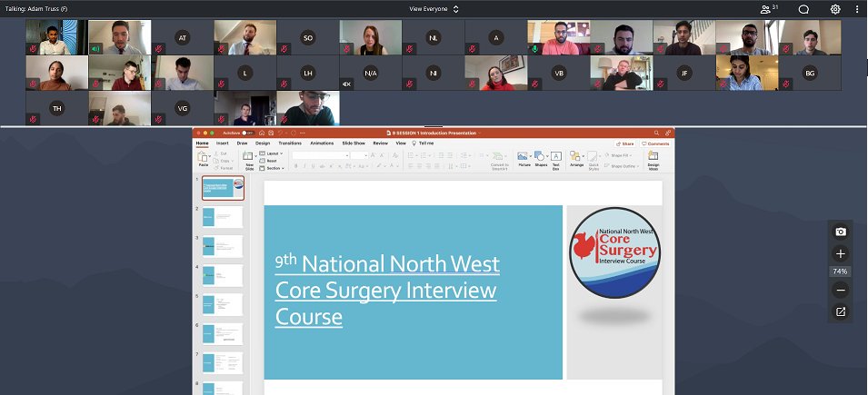Open the participants list showing 31
The width and height of the screenshot is (868, 395).
click(x=770, y=9)
